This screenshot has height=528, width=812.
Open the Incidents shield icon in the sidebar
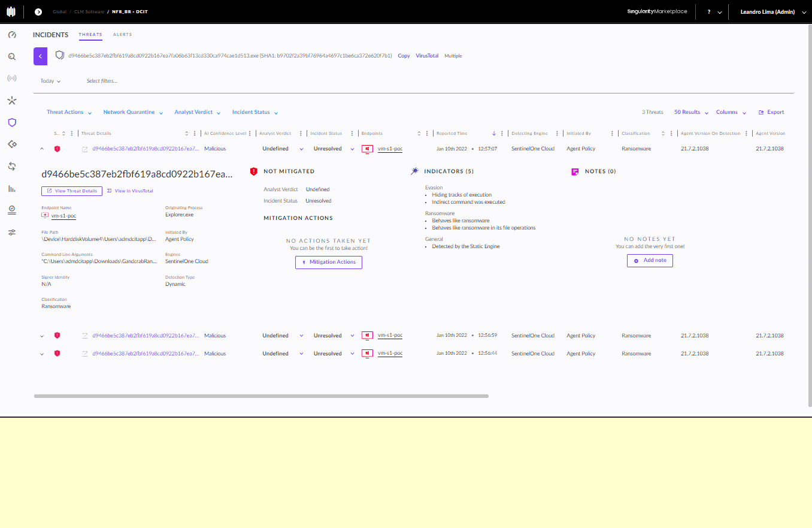12,122
